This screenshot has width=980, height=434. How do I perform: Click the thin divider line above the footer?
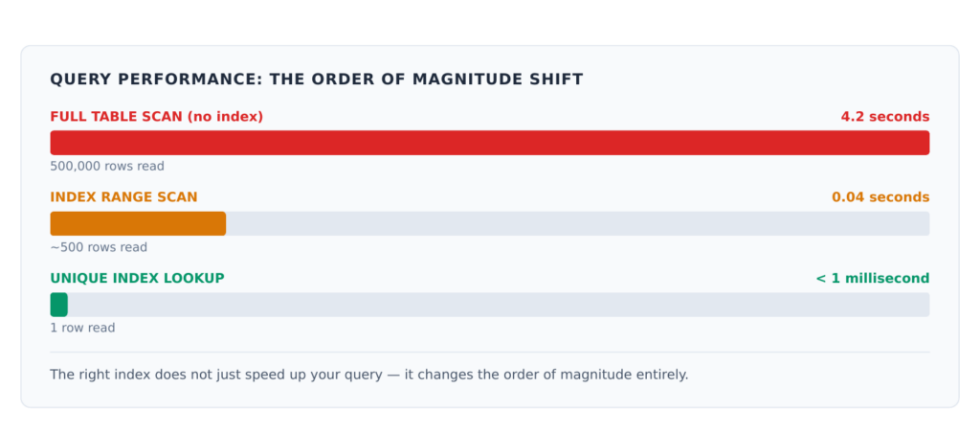pos(490,352)
